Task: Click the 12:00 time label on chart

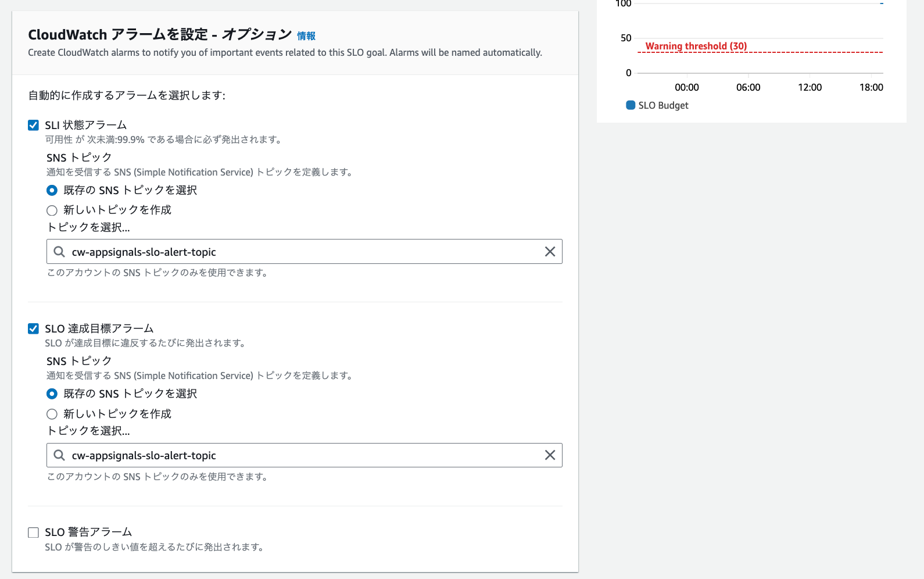Action: click(810, 87)
